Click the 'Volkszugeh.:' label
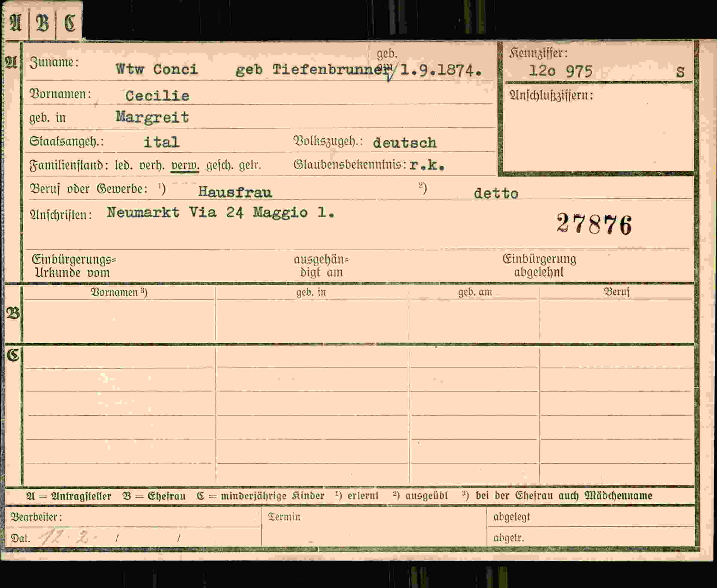Viewport: 717px width, 588px height. 328,141
